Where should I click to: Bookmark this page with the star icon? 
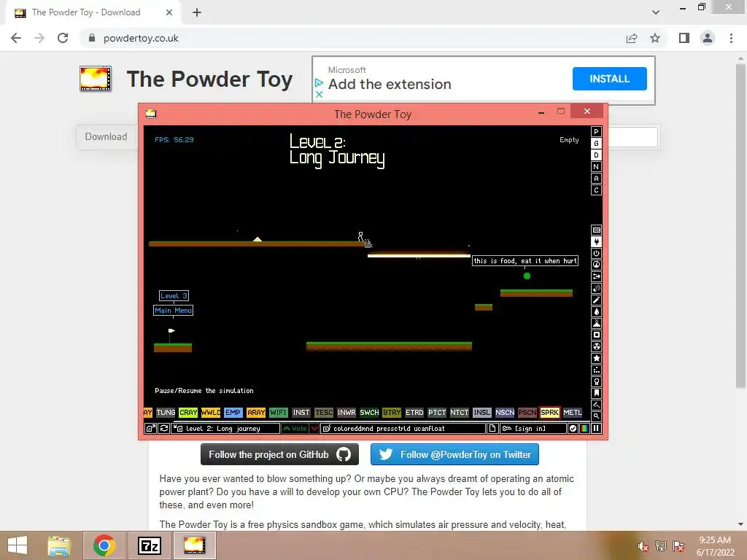tap(655, 38)
